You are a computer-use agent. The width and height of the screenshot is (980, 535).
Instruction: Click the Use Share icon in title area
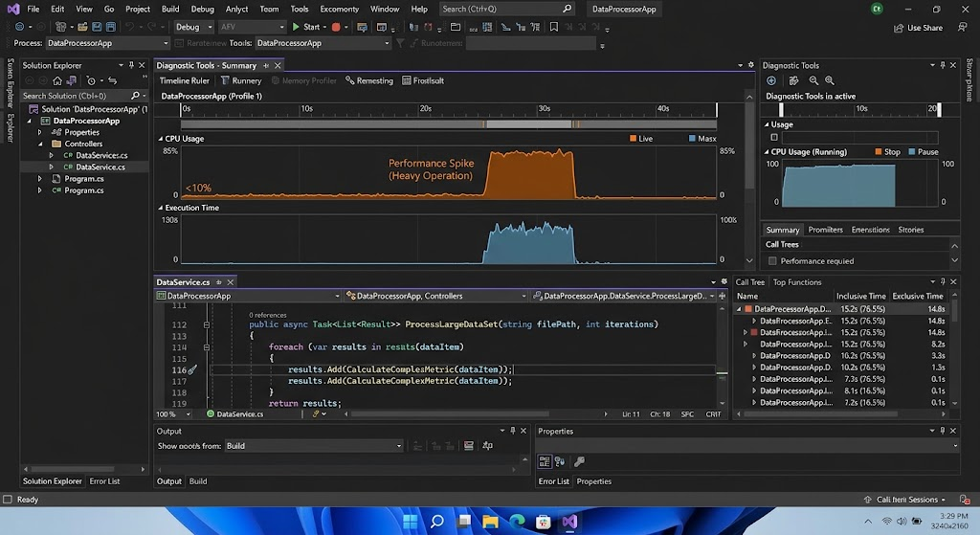(x=899, y=28)
